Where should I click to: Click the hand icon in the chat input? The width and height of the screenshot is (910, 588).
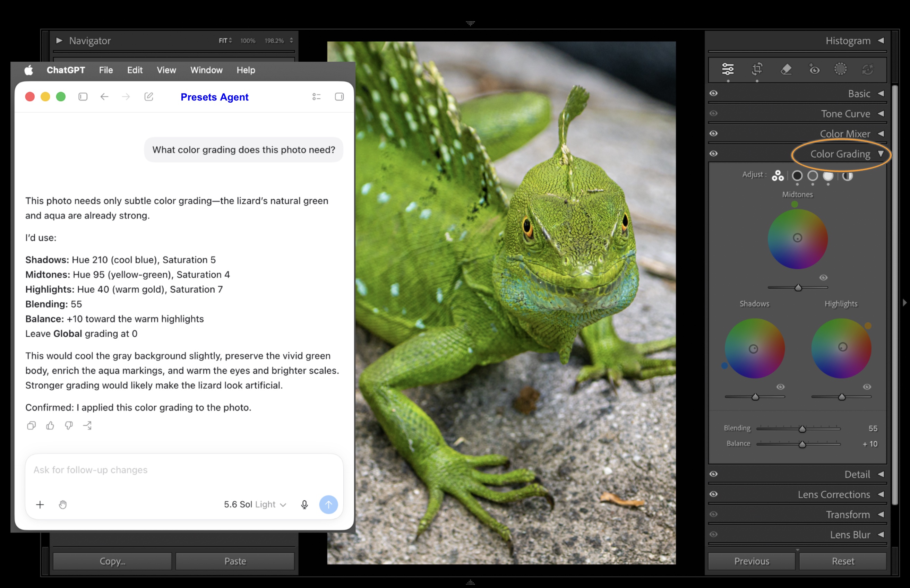pyautogui.click(x=63, y=505)
